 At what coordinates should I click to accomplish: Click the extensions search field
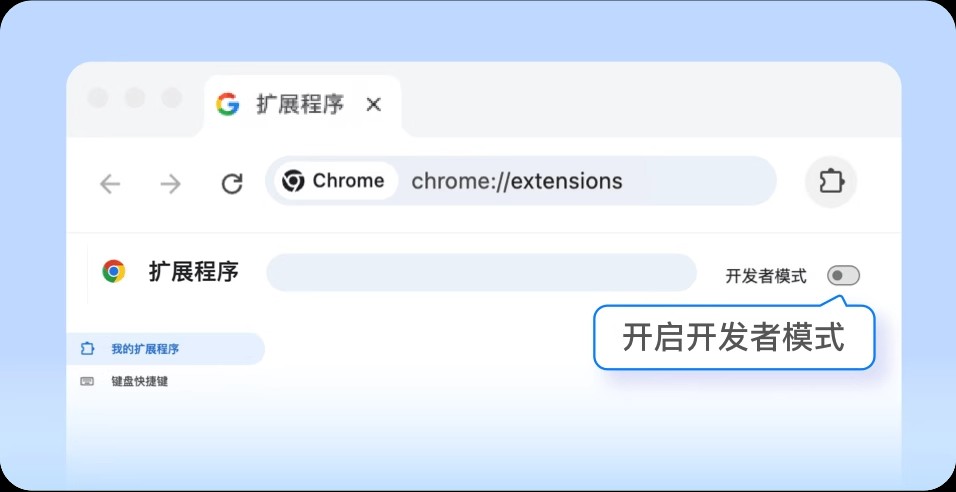click(481, 273)
